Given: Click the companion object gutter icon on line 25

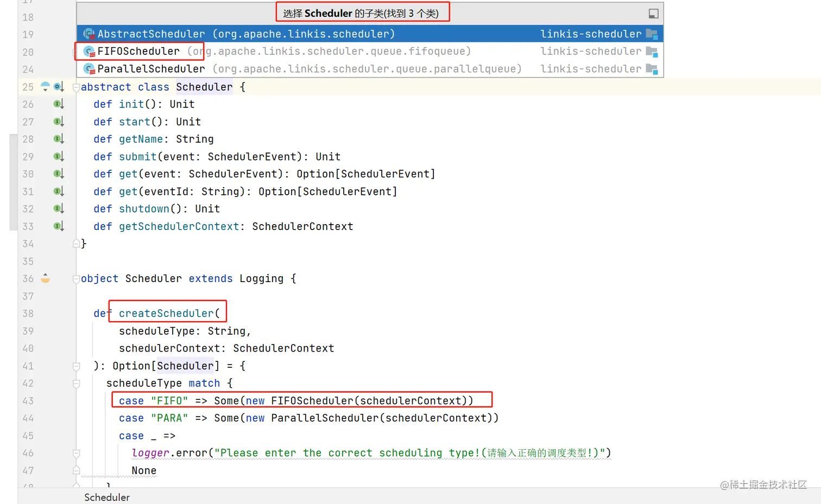Looking at the screenshot, I should [x=46, y=87].
